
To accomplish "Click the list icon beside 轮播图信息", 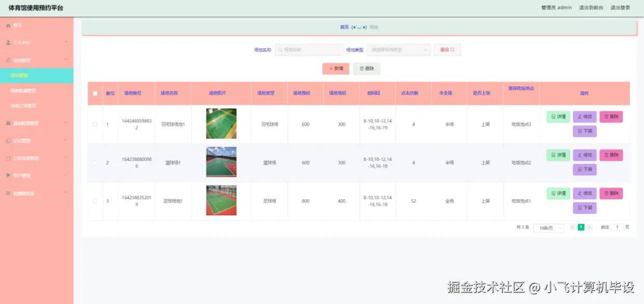I will tap(8, 193).
